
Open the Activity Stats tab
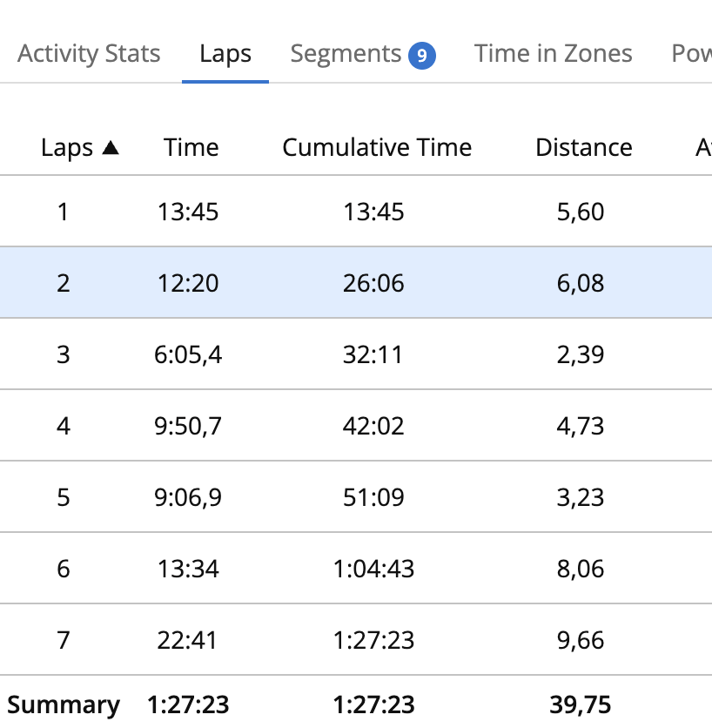[x=89, y=54]
